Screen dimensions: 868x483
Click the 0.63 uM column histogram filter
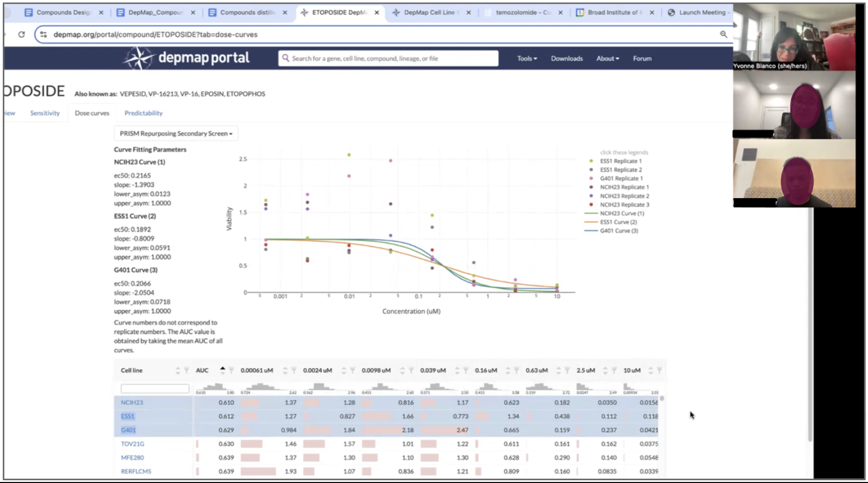pos(548,388)
